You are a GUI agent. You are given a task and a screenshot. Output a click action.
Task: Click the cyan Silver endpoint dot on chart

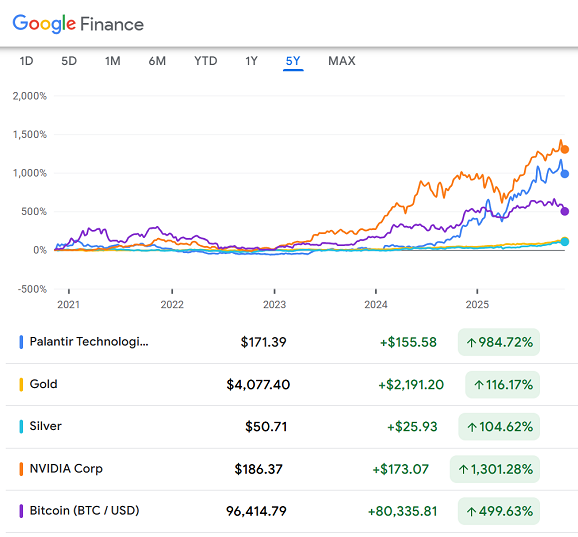tap(565, 242)
